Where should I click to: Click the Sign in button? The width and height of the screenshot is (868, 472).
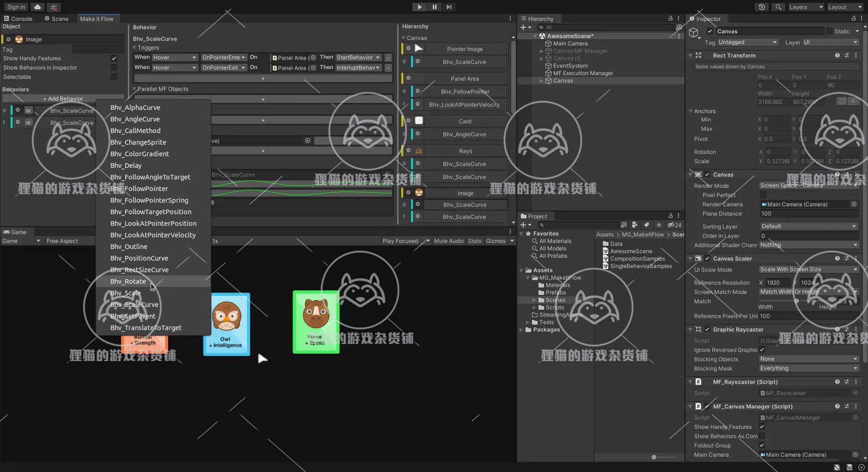click(15, 6)
